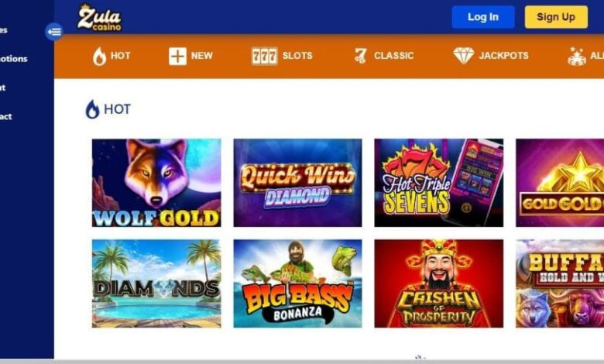
Task: Click the All games icon at right
Action: [x=577, y=57]
